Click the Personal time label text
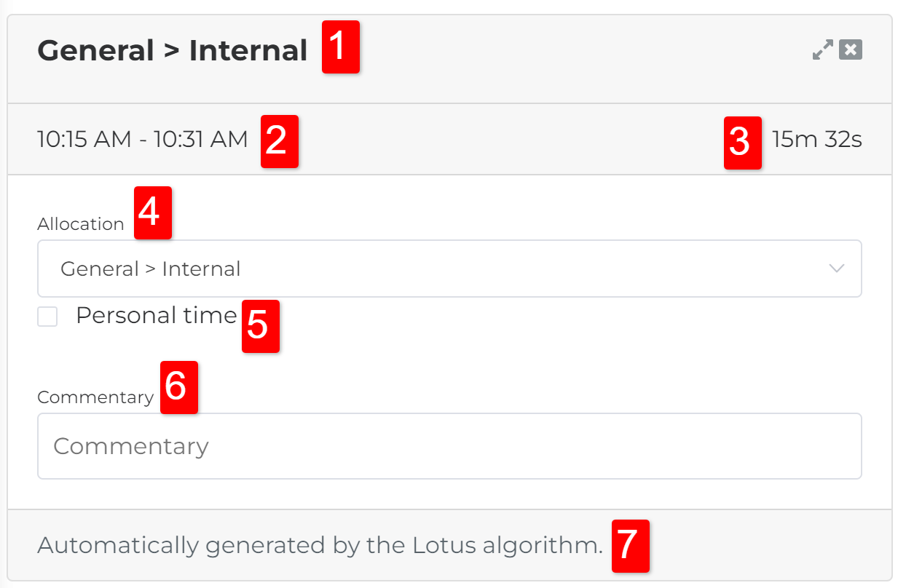This screenshot has height=588, width=906. coord(157,316)
